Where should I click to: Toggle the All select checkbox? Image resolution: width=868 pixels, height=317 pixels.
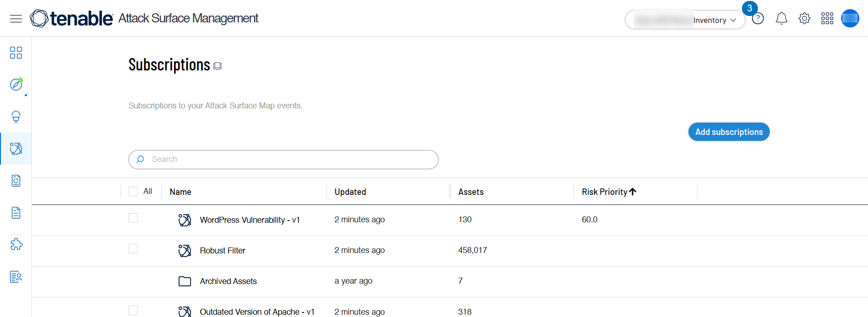pyautogui.click(x=133, y=191)
